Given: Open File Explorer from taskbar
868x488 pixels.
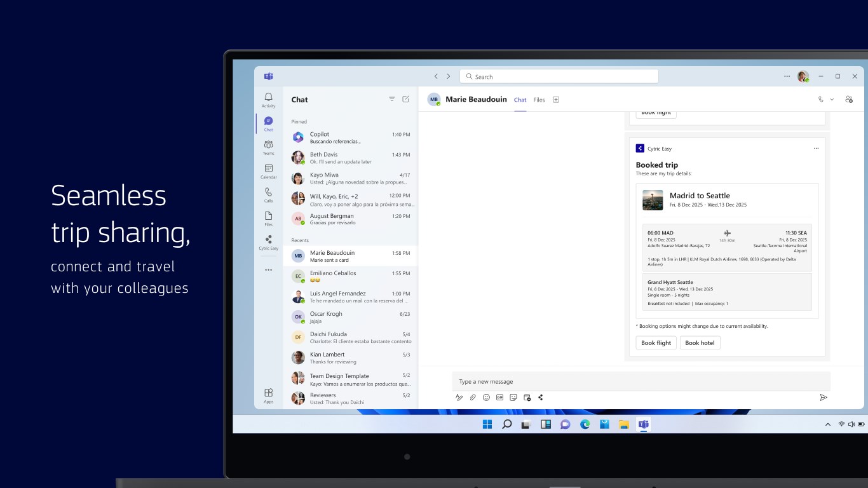Looking at the screenshot, I should pyautogui.click(x=624, y=424).
